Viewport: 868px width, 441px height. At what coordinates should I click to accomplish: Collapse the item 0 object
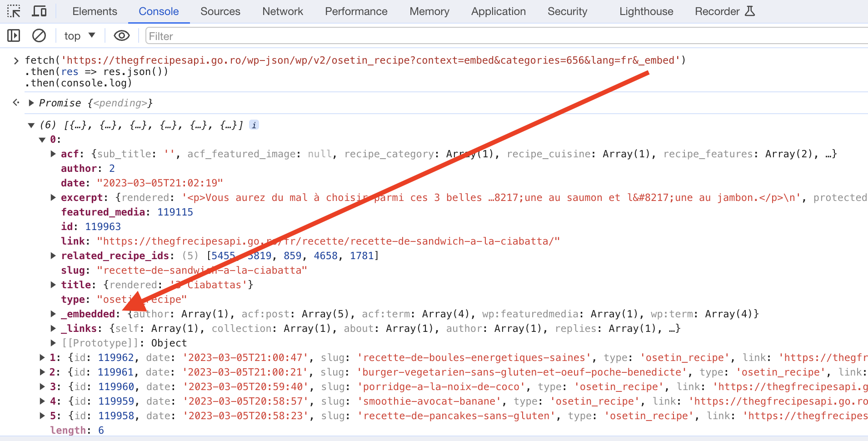pyautogui.click(x=42, y=140)
